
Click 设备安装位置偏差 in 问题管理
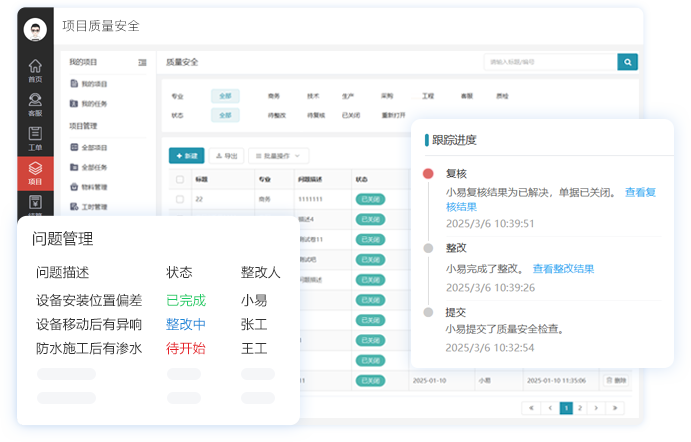point(89,301)
